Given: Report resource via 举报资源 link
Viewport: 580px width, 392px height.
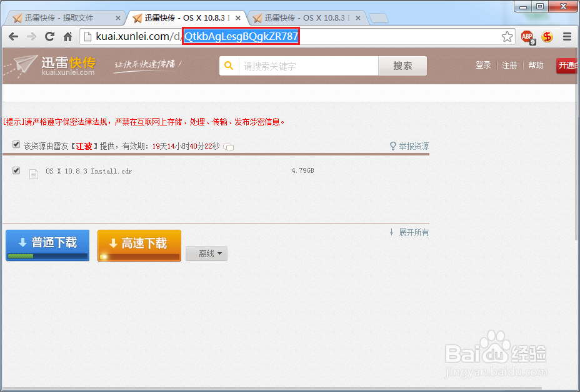Looking at the screenshot, I should pos(409,146).
